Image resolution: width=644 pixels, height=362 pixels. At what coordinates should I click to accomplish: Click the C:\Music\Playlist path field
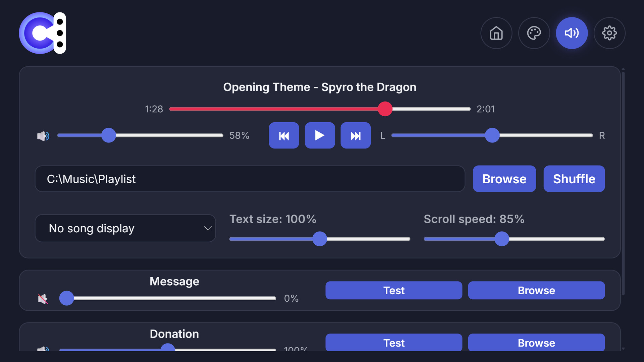[x=250, y=179]
